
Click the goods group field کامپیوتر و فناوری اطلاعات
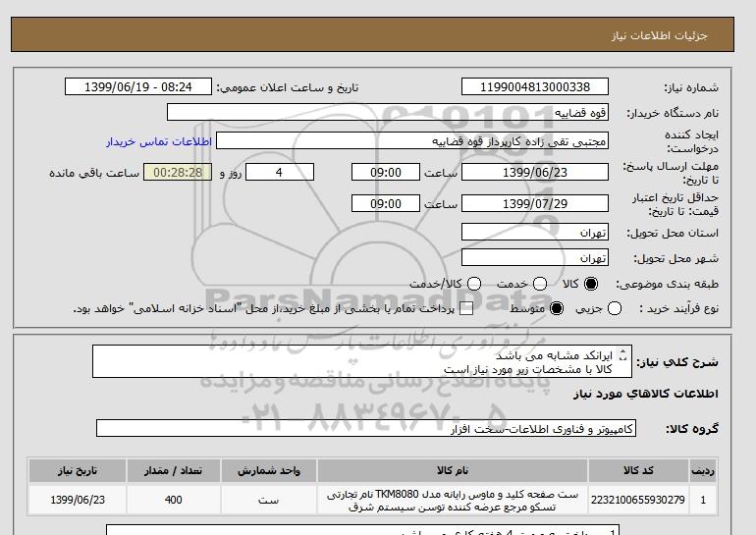point(366,428)
